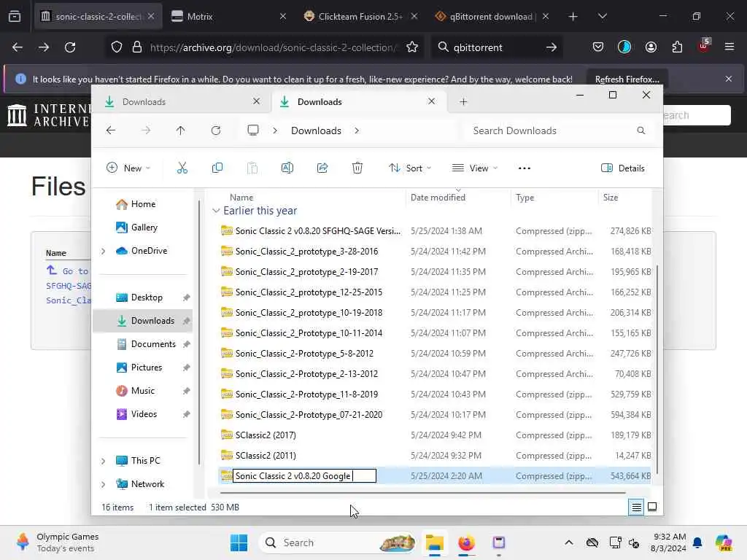Open Olympic Games widget on taskbar
Viewport: 747px width, 560px height.
click(x=57, y=542)
